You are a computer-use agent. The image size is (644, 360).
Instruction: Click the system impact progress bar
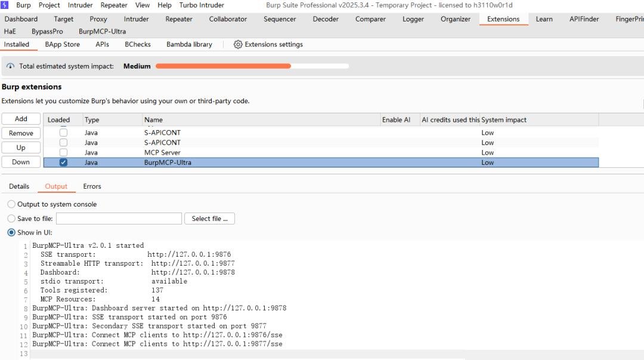[x=252, y=66]
